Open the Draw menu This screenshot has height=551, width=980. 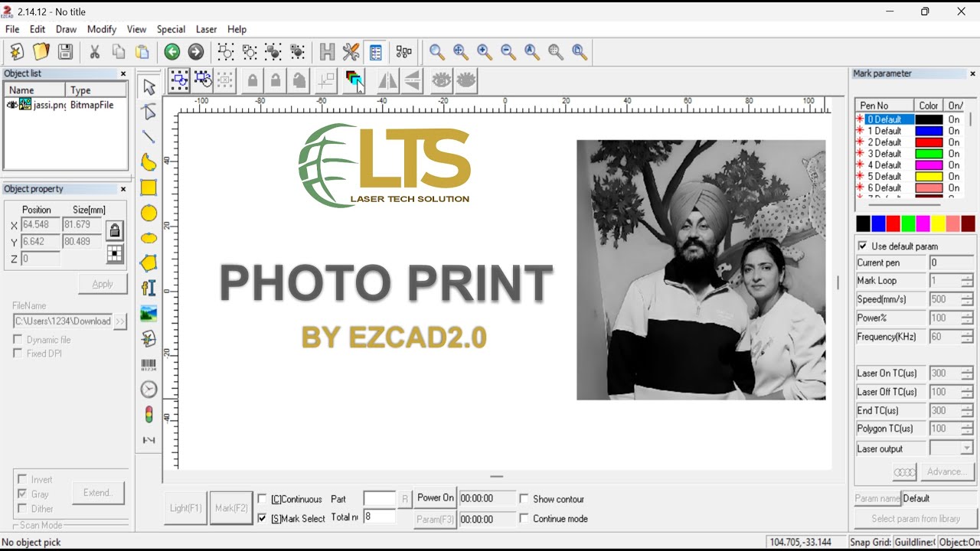(66, 29)
